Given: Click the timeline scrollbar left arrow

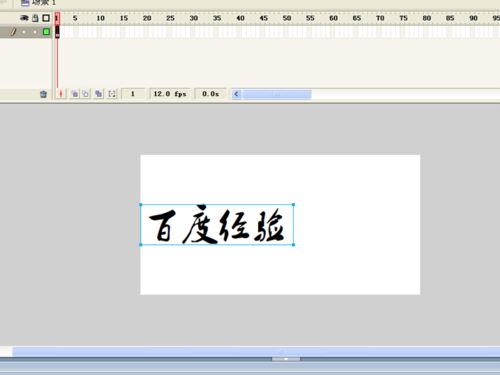Looking at the screenshot, I should [x=236, y=94].
